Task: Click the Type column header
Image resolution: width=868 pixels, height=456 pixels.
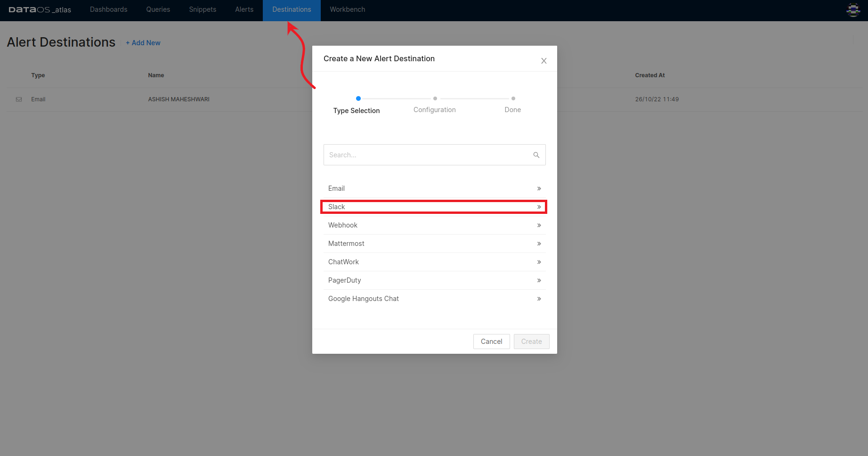Action: pos(38,75)
